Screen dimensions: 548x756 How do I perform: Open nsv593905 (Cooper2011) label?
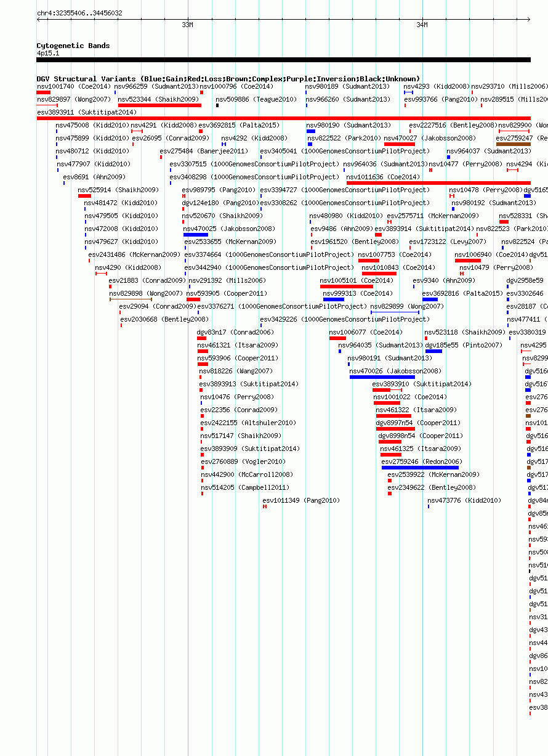pyautogui.click(x=227, y=293)
